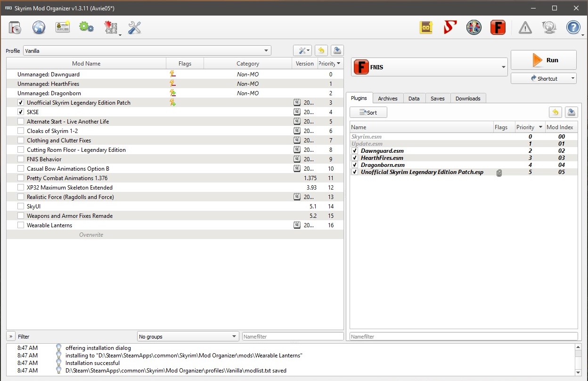
Task: Open Settings wrench and screwdriver icon
Action: pos(135,28)
